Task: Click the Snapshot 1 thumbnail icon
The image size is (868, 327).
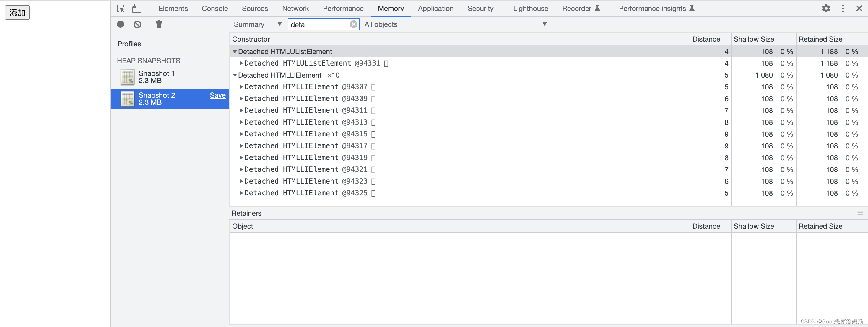Action: click(127, 77)
